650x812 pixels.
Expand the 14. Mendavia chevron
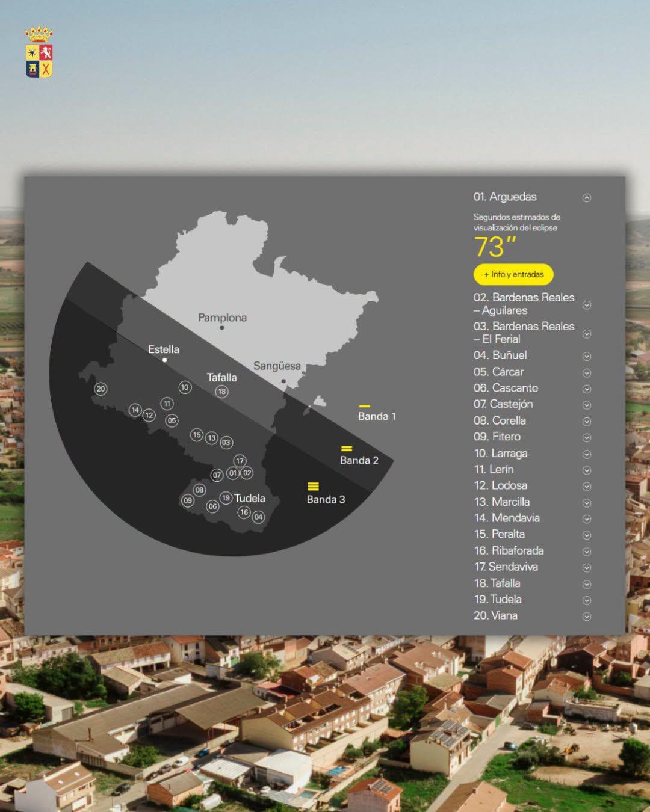click(x=587, y=519)
